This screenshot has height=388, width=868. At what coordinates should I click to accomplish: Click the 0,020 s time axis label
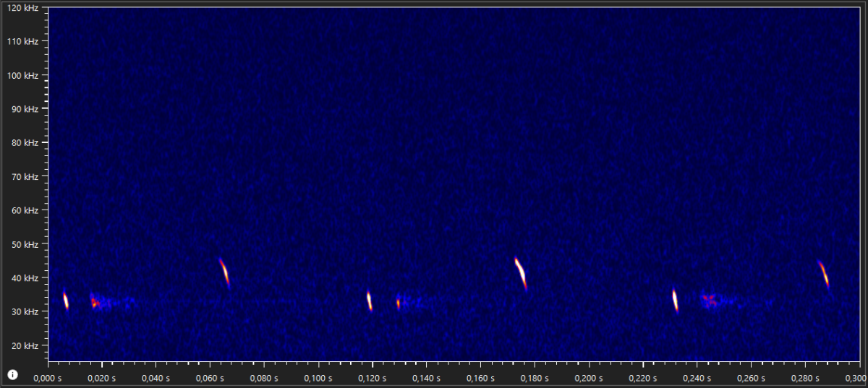coord(103,378)
